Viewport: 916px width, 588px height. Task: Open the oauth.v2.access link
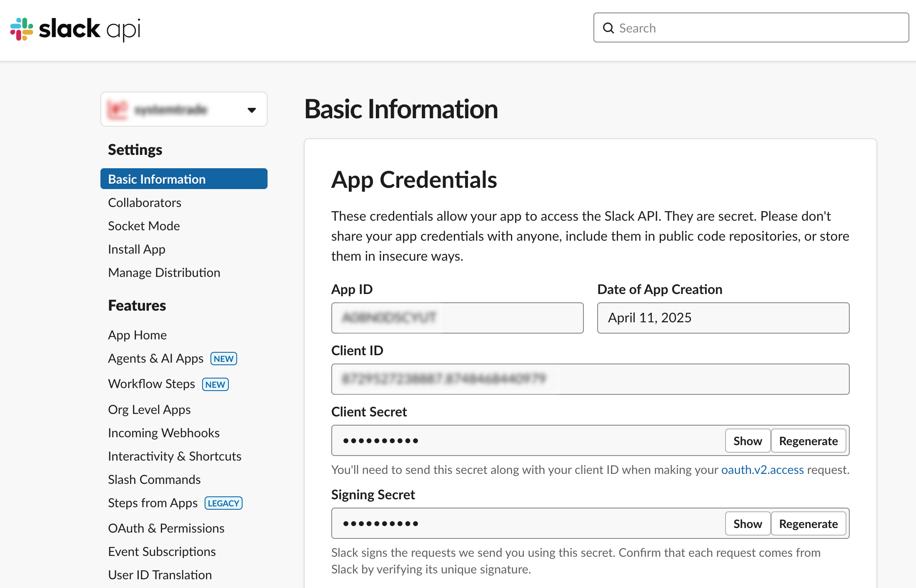[x=762, y=470]
